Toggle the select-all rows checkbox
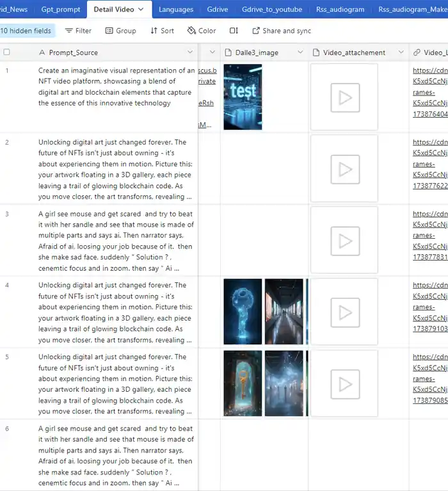This screenshot has width=448, height=491. 6,52
